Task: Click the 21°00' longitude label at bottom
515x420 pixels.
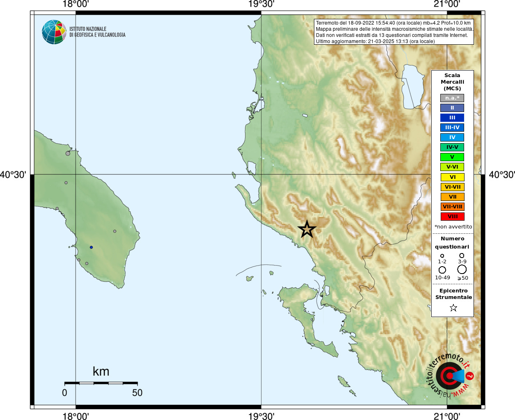Action: pyautogui.click(x=447, y=416)
